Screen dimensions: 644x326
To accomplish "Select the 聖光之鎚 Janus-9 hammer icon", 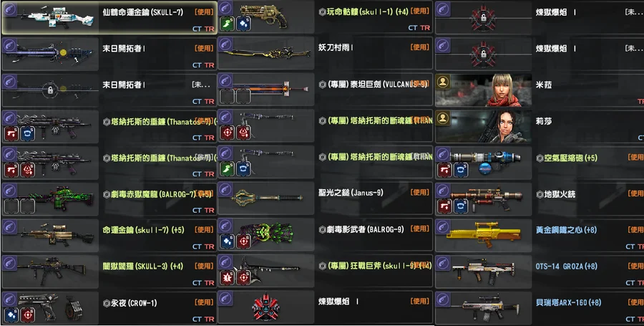I will pos(267,198).
